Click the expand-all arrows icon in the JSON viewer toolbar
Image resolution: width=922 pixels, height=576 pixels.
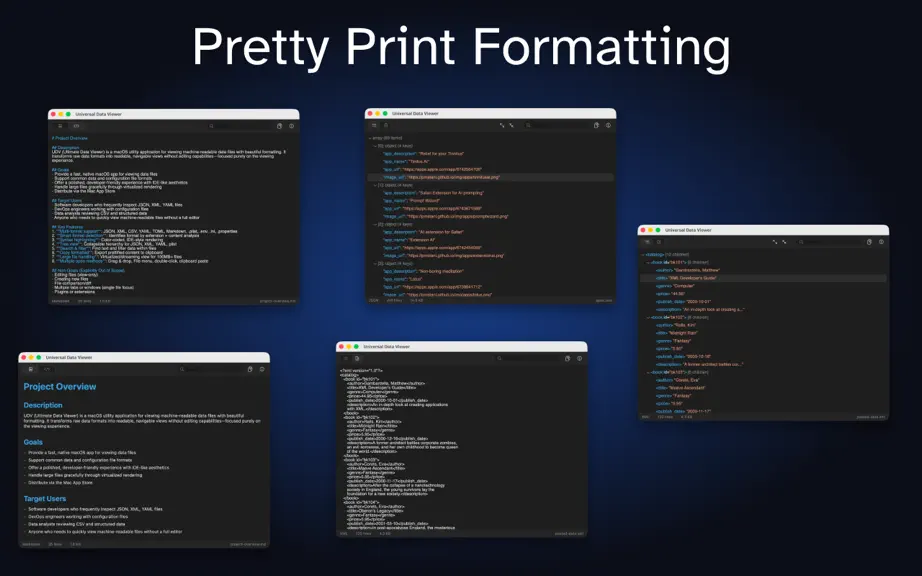point(502,125)
